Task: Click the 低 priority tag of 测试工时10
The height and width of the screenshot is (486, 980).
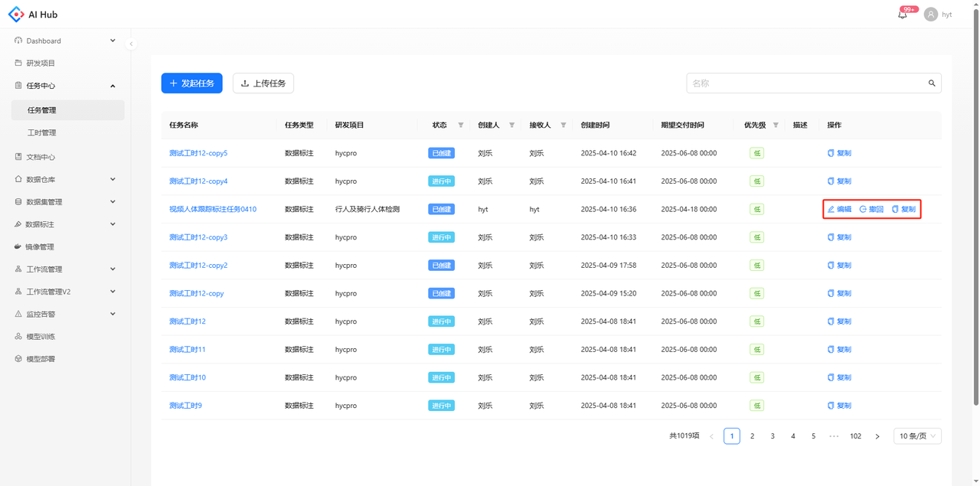Action: click(x=756, y=377)
